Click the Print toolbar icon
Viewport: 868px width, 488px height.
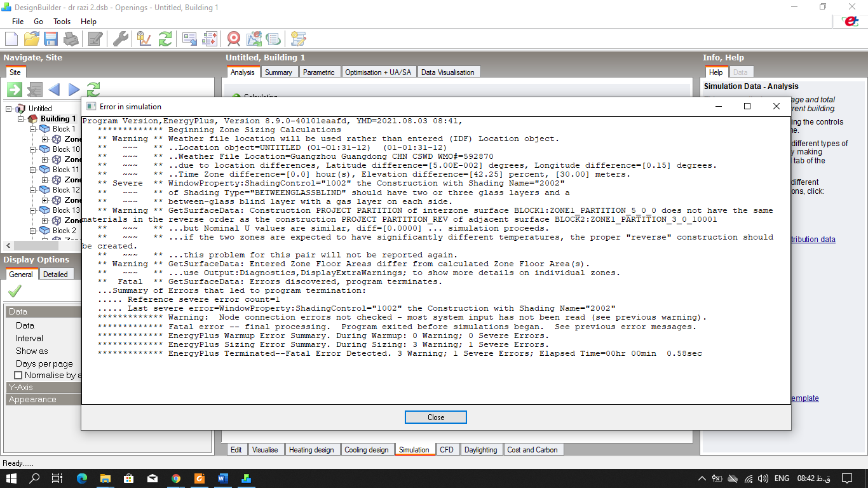click(x=71, y=39)
